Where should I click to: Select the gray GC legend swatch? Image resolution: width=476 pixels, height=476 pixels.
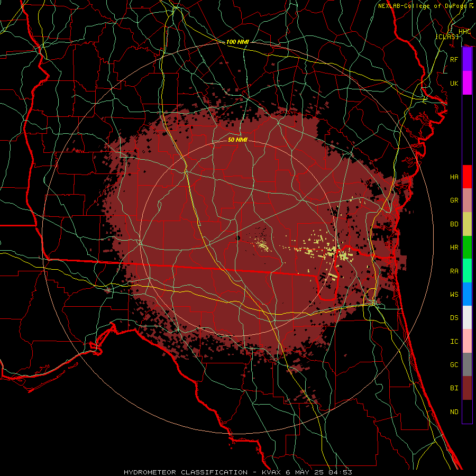(x=467, y=364)
